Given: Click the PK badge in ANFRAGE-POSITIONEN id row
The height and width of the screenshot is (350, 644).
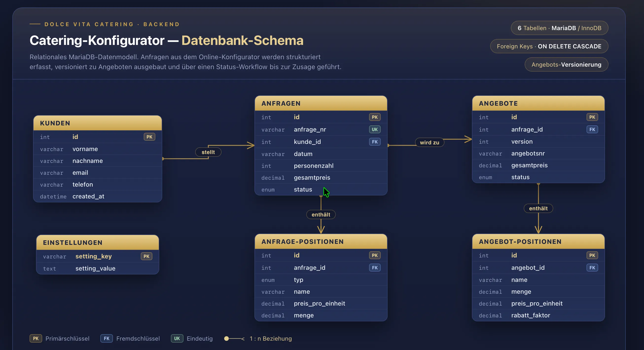Looking at the screenshot, I should coord(375,255).
